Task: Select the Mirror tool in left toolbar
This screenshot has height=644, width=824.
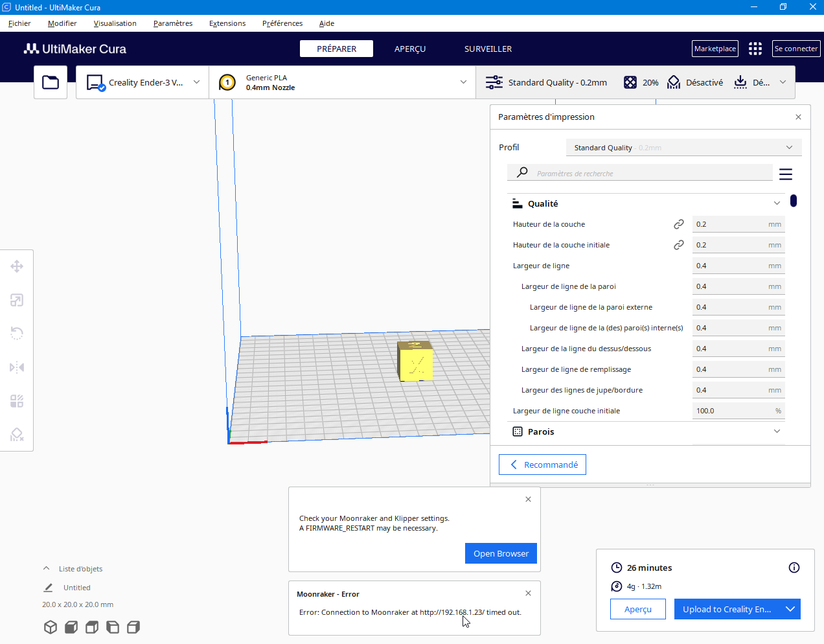Action: 17,367
